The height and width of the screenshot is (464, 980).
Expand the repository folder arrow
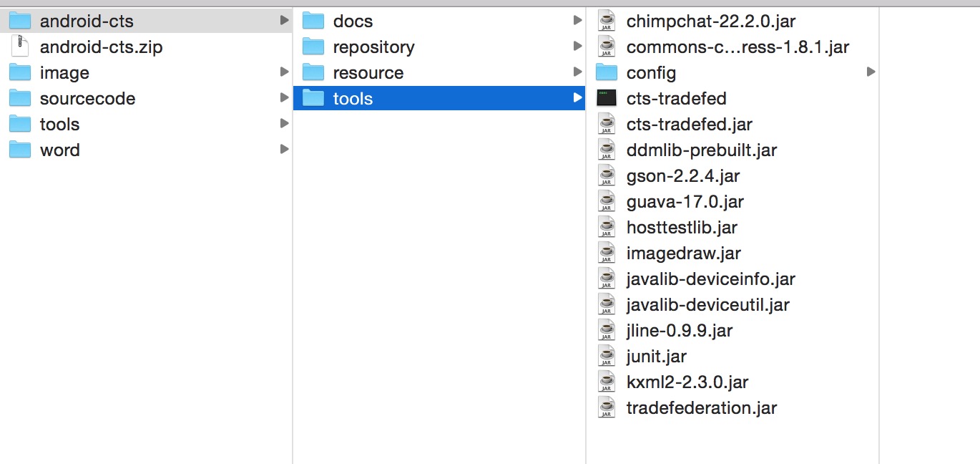[x=577, y=46]
